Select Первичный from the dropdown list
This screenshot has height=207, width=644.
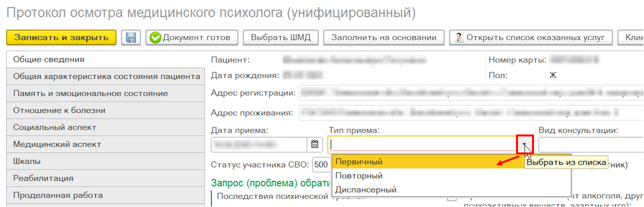tap(359, 162)
